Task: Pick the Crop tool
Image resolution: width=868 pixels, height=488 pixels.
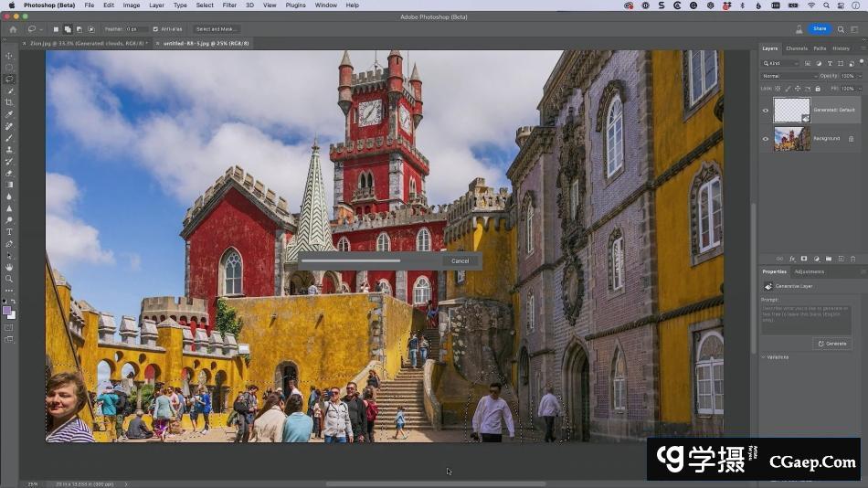Action: click(9, 102)
